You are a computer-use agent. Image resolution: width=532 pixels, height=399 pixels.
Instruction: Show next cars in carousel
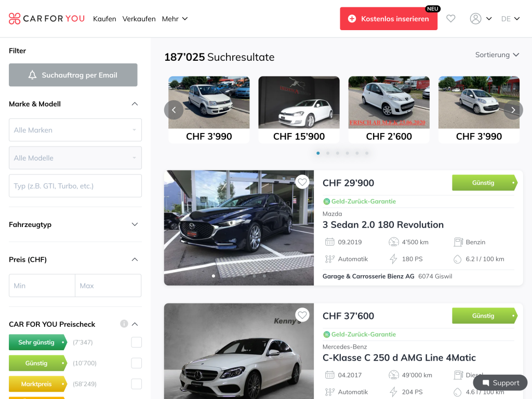pyautogui.click(x=513, y=110)
